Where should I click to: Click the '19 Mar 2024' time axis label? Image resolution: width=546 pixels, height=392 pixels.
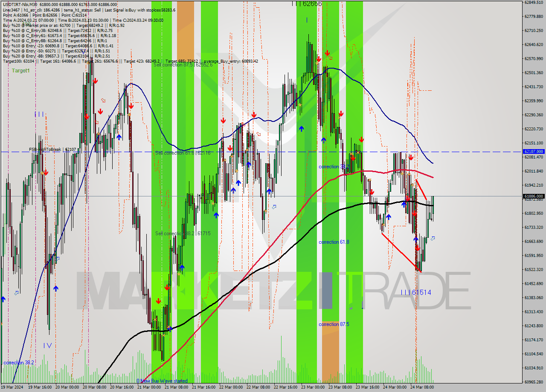pyautogui.click(x=12, y=387)
